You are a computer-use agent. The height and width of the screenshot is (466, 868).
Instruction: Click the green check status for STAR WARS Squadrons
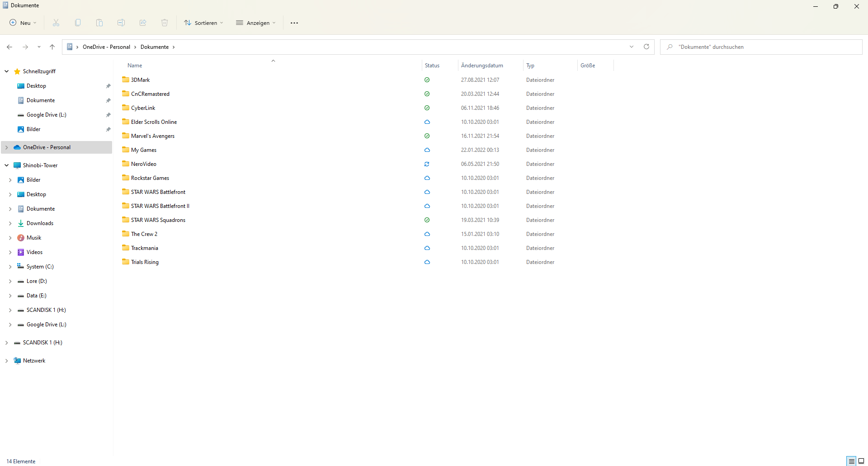pos(427,220)
